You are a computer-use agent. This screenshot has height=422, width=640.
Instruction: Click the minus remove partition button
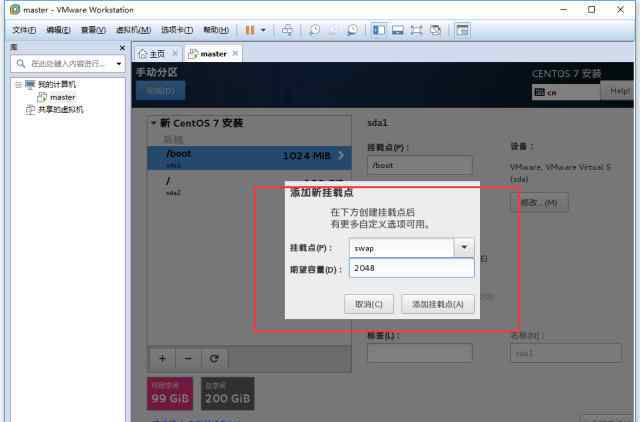click(x=188, y=359)
